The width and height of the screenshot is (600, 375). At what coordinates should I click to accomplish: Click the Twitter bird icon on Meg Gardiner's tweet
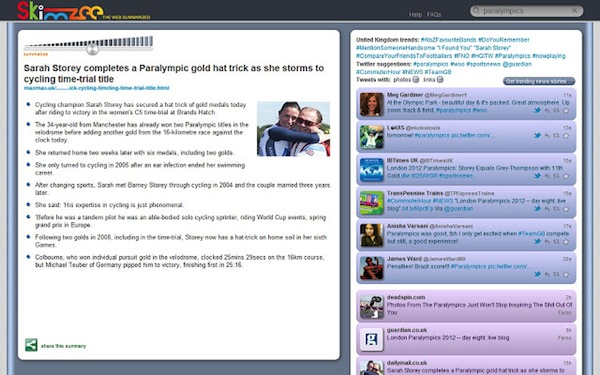click(537, 111)
